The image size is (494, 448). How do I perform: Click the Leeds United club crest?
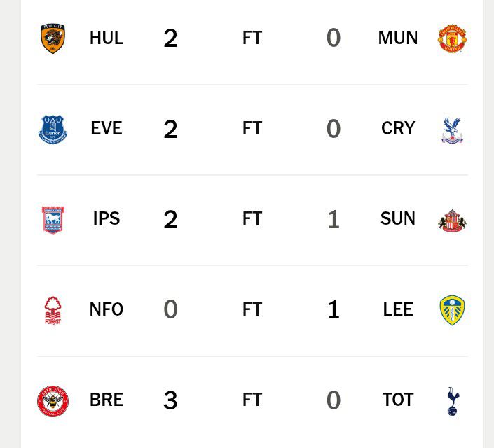tap(452, 310)
